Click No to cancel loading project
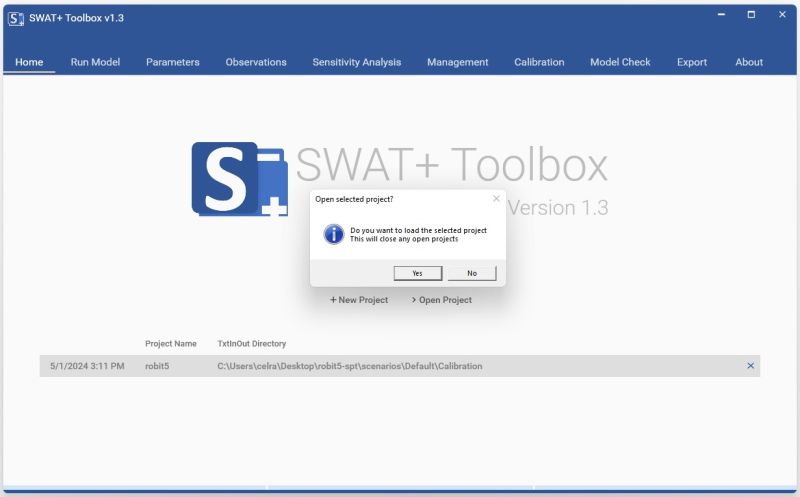The height and width of the screenshot is (497, 800). click(472, 273)
